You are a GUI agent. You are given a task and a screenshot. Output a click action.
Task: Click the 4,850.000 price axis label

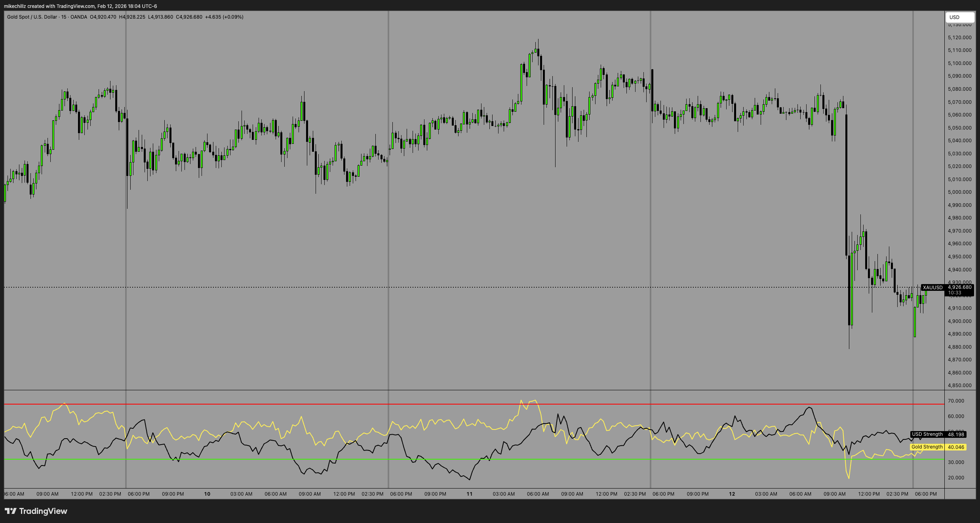pos(959,386)
